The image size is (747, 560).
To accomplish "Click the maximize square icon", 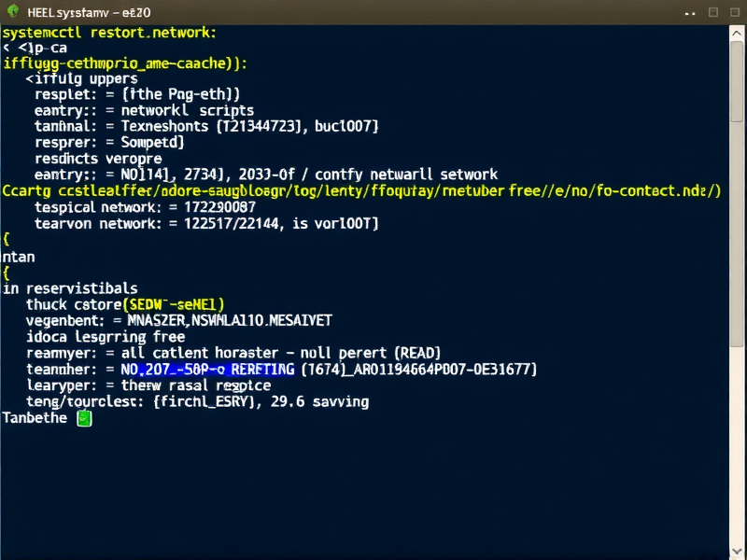I will pos(734,12).
